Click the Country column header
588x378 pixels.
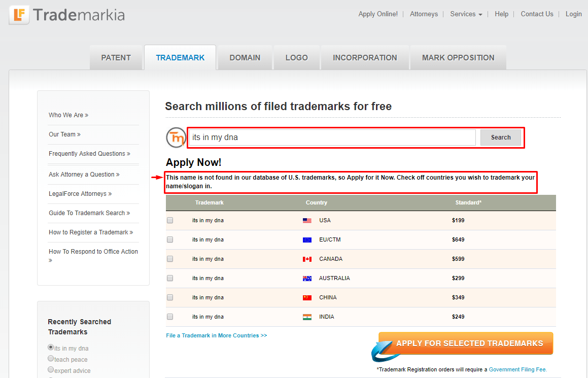click(x=316, y=202)
